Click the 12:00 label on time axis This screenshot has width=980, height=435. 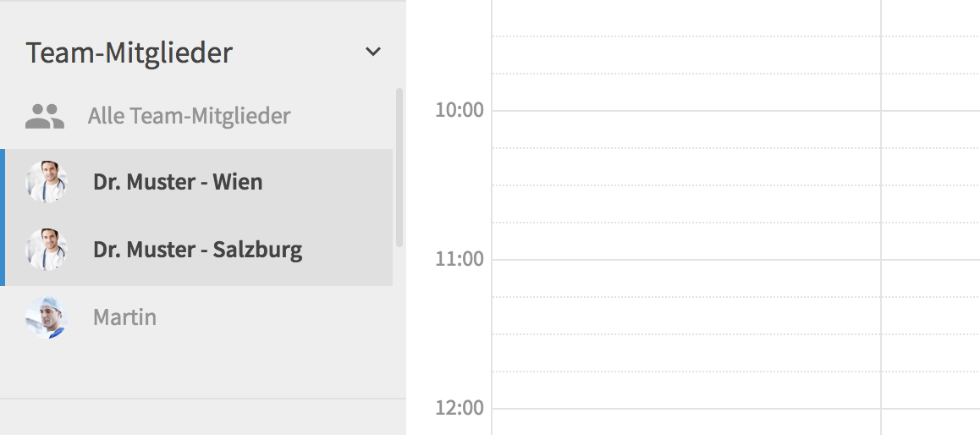coord(460,408)
